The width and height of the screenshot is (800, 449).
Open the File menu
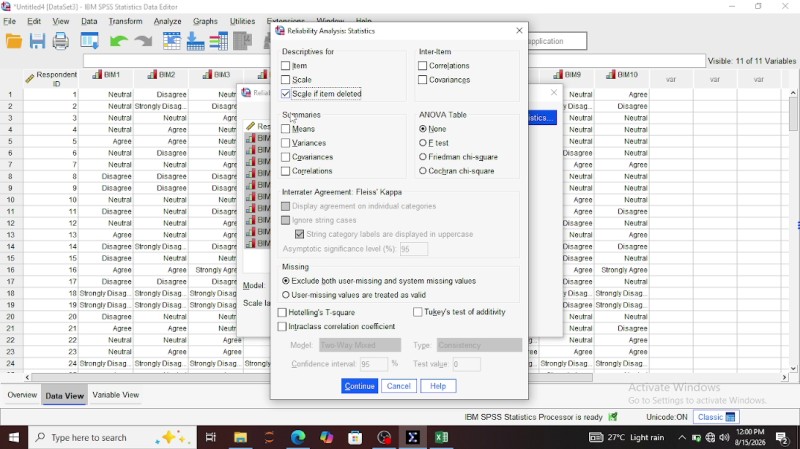point(10,21)
